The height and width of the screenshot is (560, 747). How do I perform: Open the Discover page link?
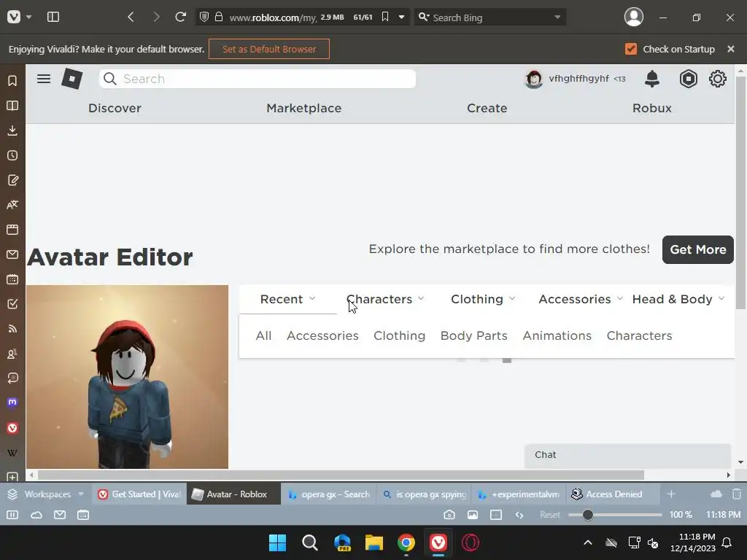(x=115, y=108)
